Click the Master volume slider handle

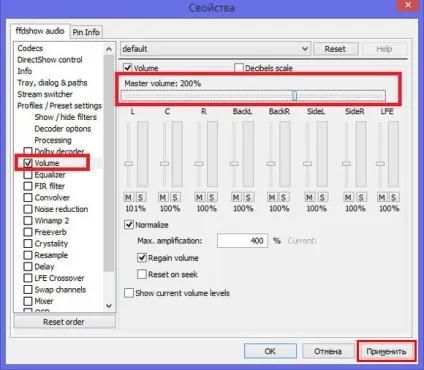294,96
